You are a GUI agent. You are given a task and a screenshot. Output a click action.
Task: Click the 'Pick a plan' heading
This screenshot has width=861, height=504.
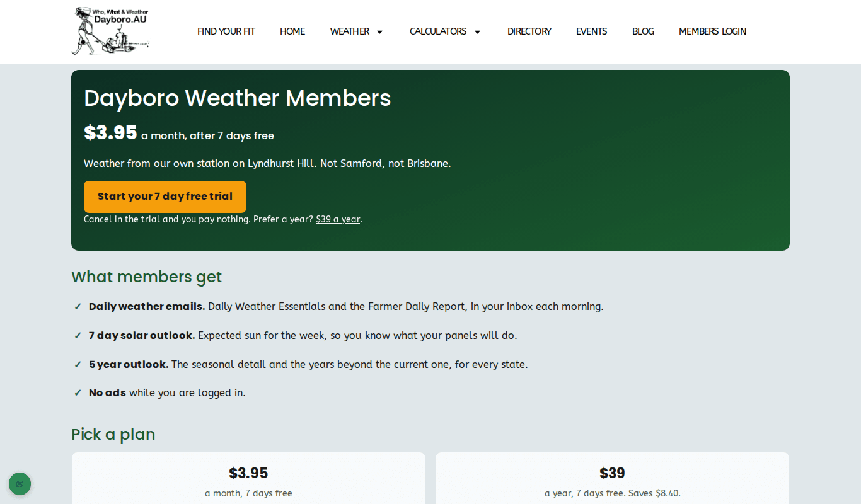pyautogui.click(x=113, y=435)
